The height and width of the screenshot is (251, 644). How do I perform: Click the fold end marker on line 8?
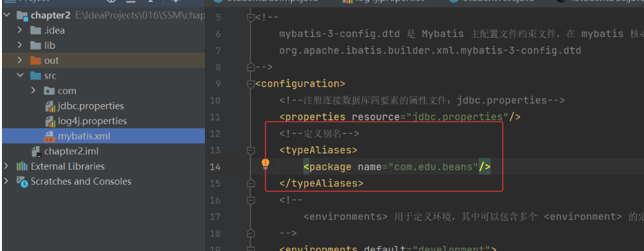tap(250, 67)
